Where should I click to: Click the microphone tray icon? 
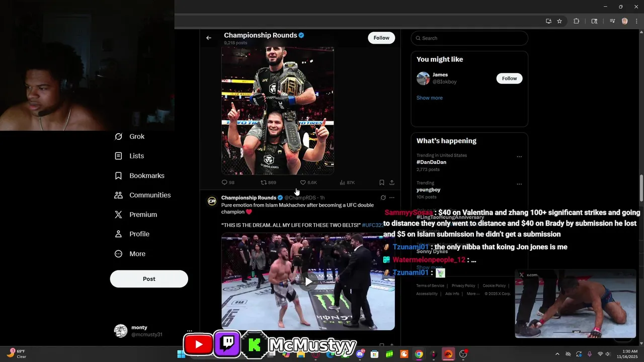[590, 354]
